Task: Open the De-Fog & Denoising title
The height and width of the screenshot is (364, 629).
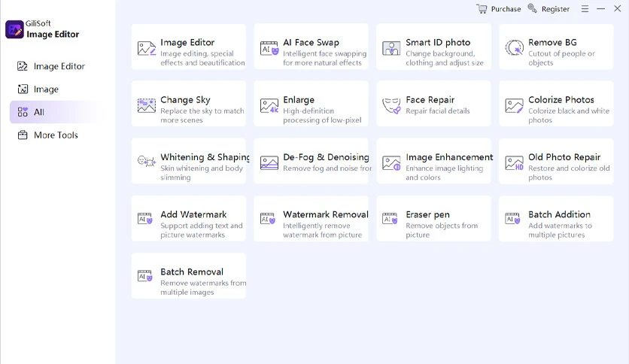Action: 326,157
